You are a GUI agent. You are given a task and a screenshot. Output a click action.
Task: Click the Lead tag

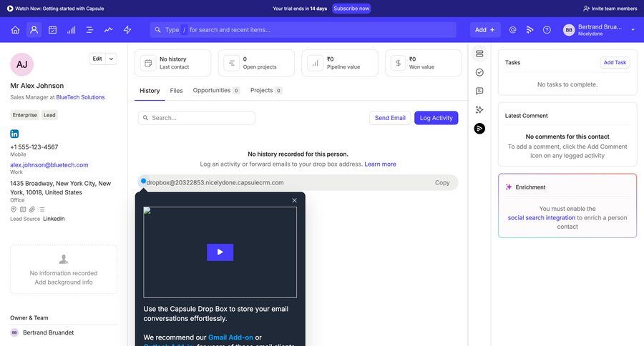pyautogui.click(x=49, y=115)
